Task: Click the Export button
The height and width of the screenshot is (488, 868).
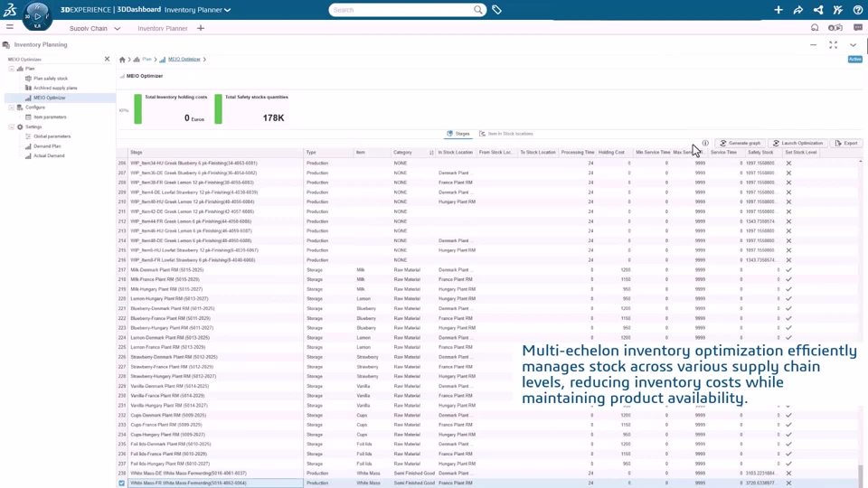Action: 846,143
